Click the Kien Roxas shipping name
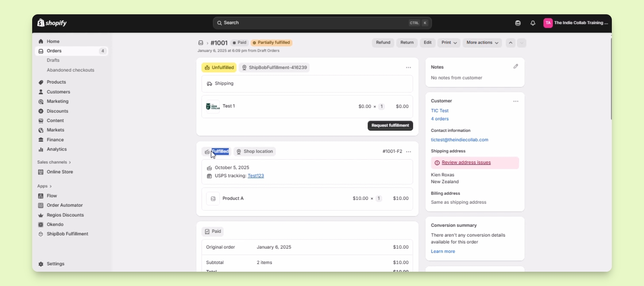 click(x=443, y=175)
